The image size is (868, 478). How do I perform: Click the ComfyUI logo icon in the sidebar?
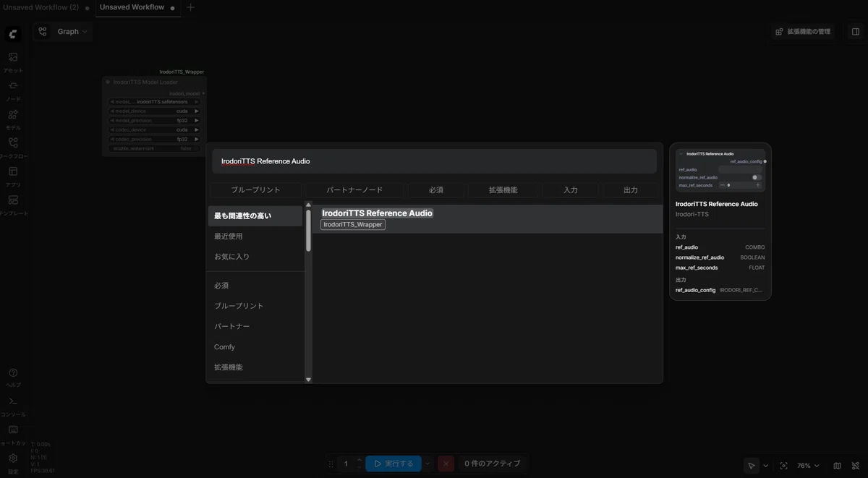[13, 34]
